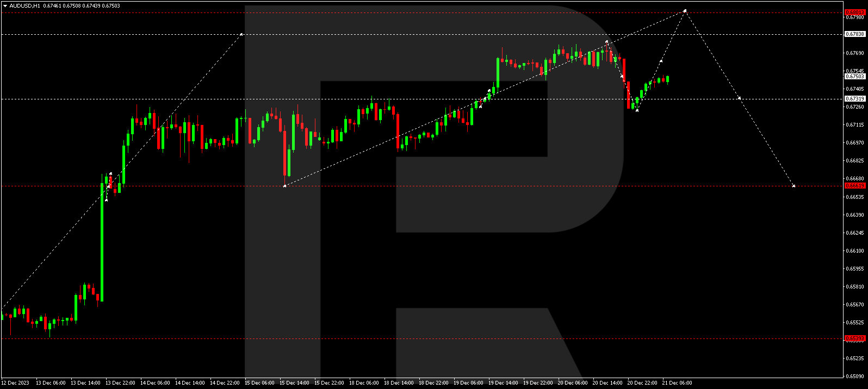Click the white 0.67838 price level label

(x=855, y=34)
